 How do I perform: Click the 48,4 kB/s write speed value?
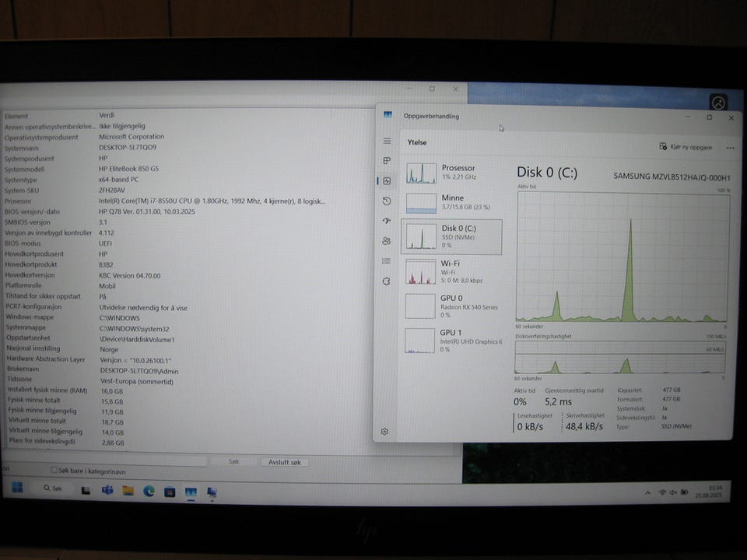(584, 427)
